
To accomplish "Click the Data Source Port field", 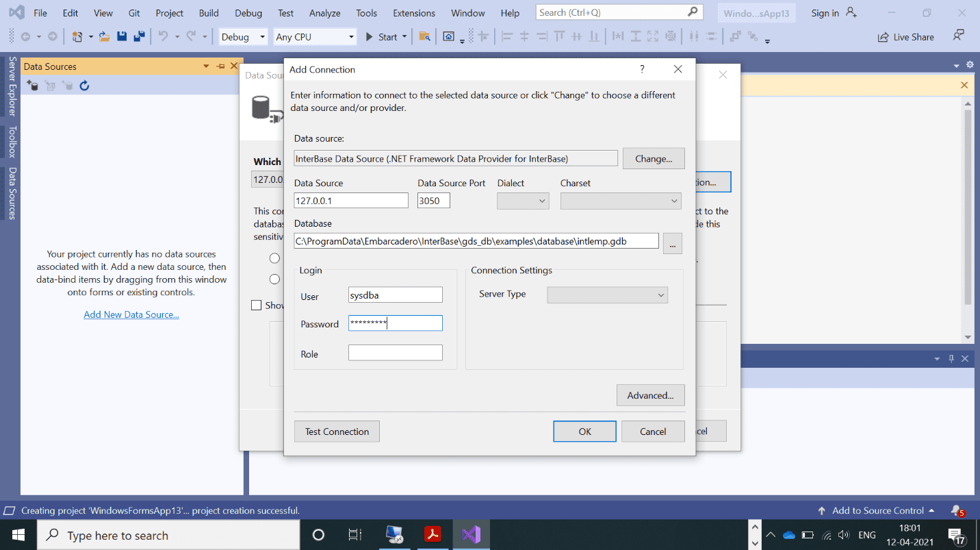I will point(434,201).
